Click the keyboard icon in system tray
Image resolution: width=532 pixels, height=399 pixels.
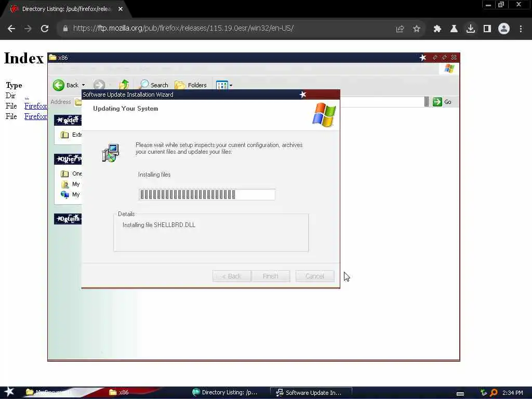coord(460,394)
